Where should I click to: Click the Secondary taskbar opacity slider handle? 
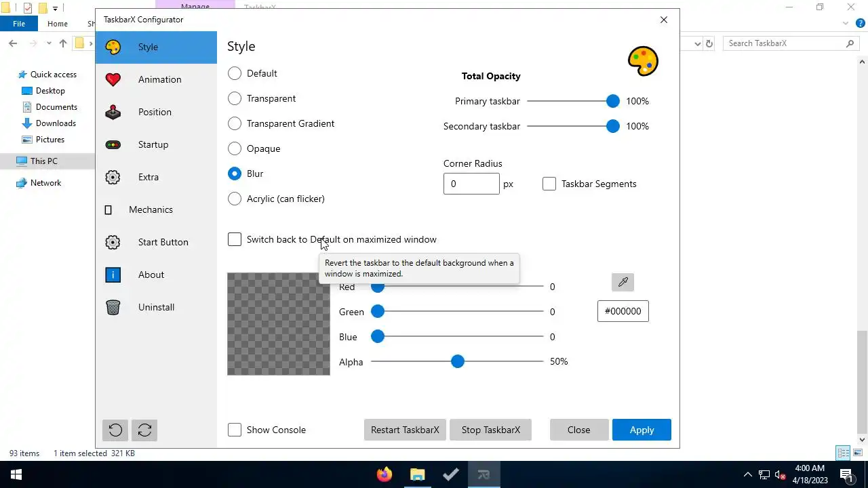pos(613,126)
